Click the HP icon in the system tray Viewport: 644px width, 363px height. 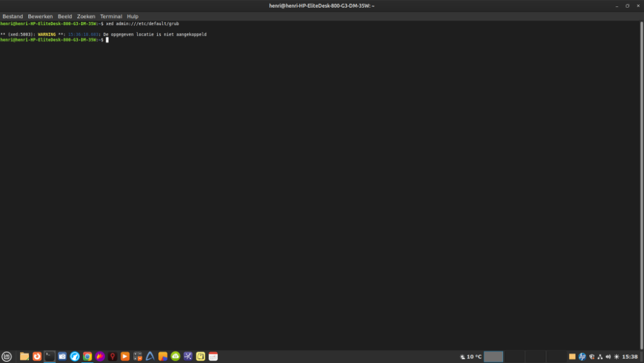click(x=582, y=357)
